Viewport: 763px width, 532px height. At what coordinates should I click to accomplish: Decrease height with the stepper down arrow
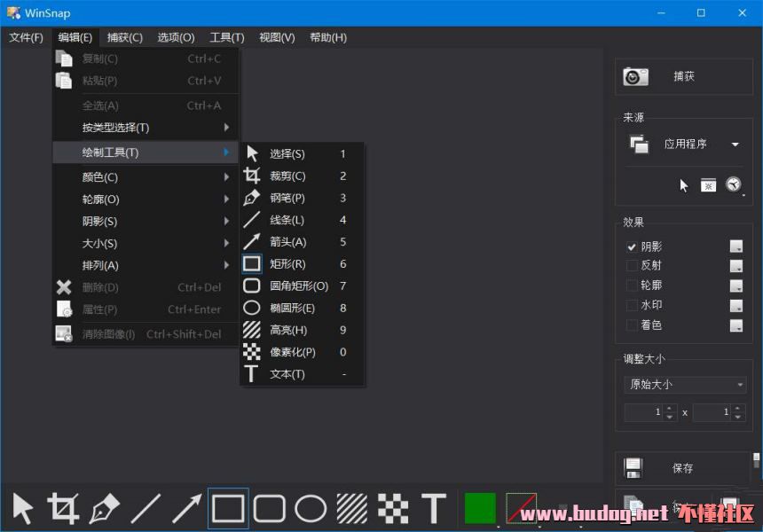click(x=738, y=417)
